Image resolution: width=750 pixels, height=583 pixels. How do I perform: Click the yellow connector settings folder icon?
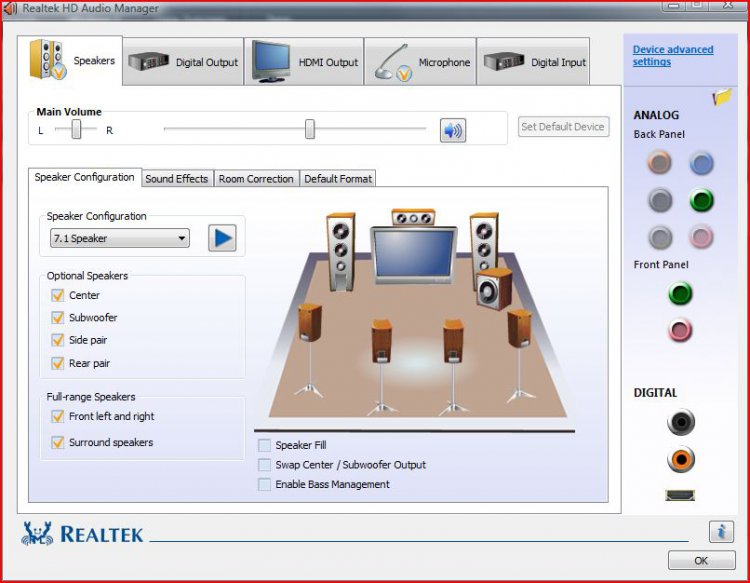tap(722, 96)
